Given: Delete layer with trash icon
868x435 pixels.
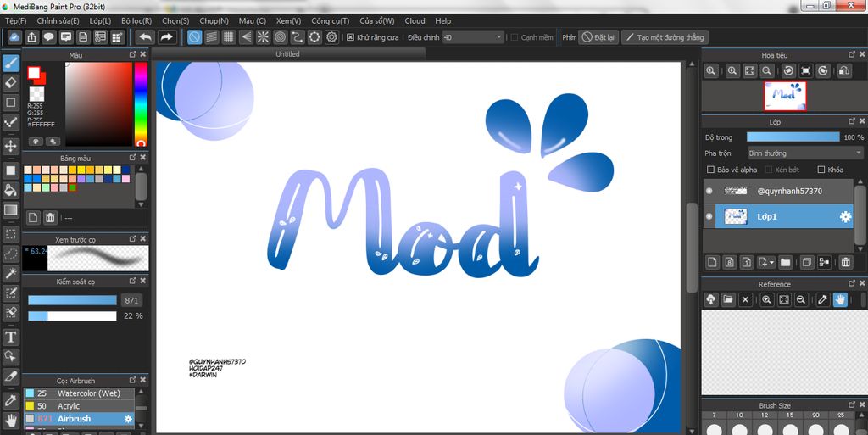Looking at the screenshot, I should coord(845,262).
